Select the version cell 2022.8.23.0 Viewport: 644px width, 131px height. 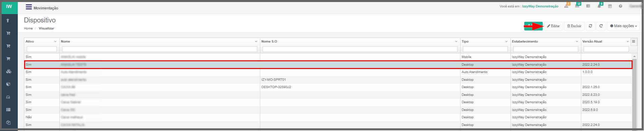pyautogui.click(x=591, y=95)
